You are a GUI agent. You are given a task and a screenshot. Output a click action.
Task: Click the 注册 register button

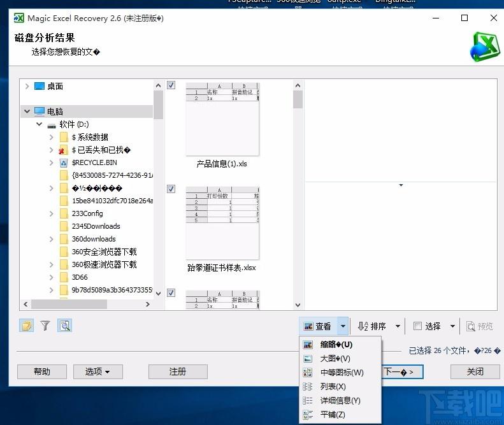click(178, 371)
